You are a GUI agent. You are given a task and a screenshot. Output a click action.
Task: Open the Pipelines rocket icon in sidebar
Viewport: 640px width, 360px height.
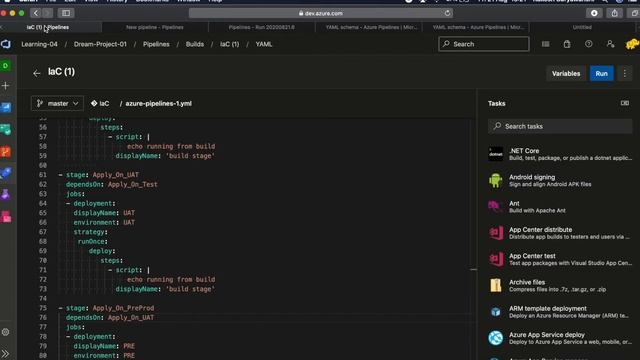[x=6, y=173]
